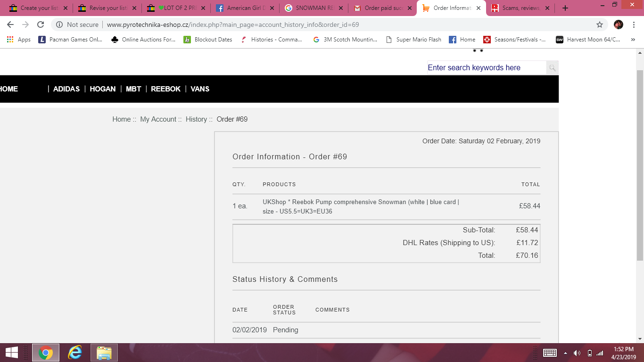Open the volume speaker tray icon
The width and height of the screenshot is (644, 362).
point(577,353)
